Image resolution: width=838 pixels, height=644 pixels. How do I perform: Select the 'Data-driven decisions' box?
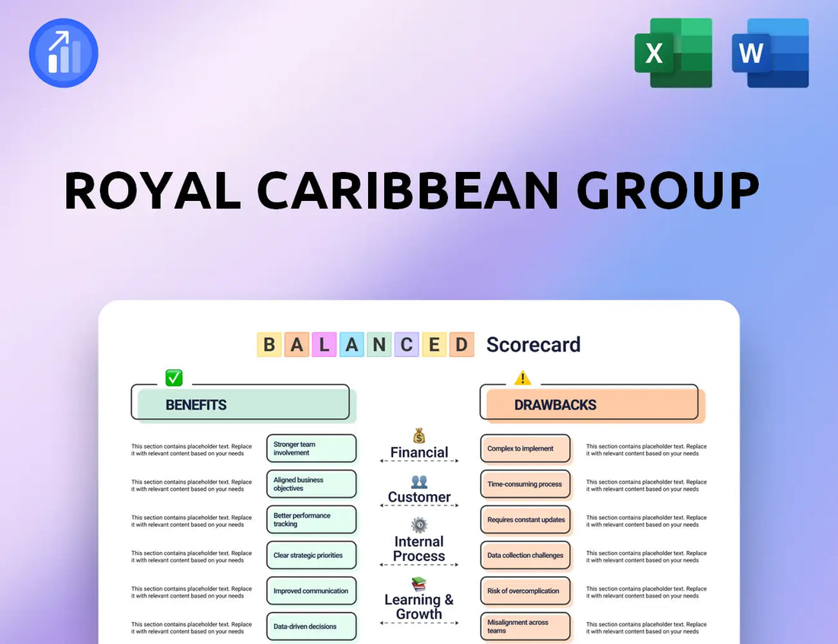point(312,626)
